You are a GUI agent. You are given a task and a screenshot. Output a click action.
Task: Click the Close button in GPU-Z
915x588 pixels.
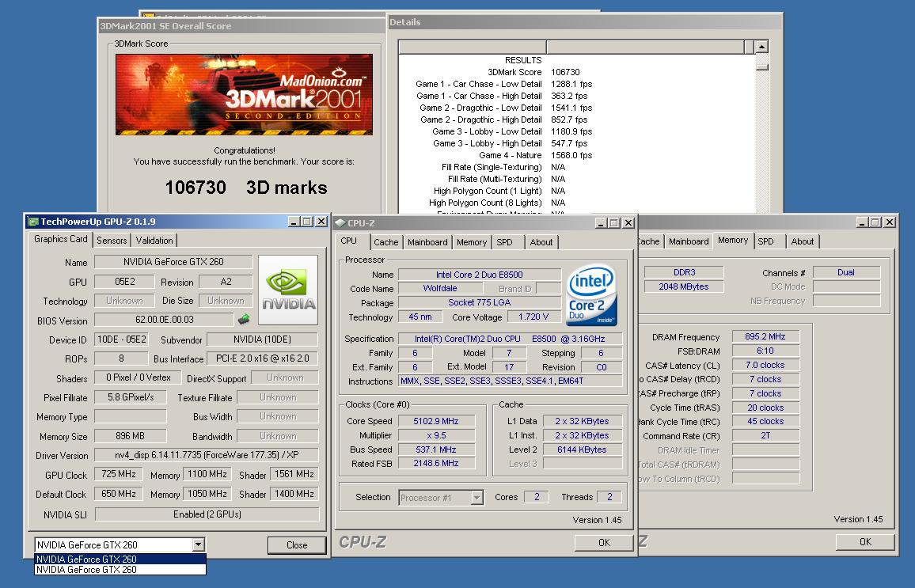pyautogui.click(x=297, y=544)
